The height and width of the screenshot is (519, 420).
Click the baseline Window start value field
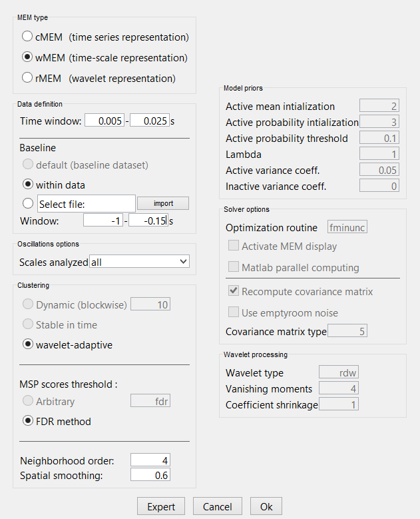(103, 221)
